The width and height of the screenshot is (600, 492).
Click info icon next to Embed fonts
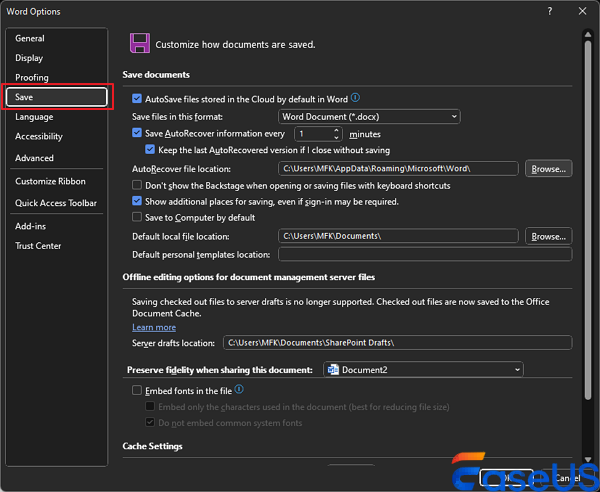(239, 390)
